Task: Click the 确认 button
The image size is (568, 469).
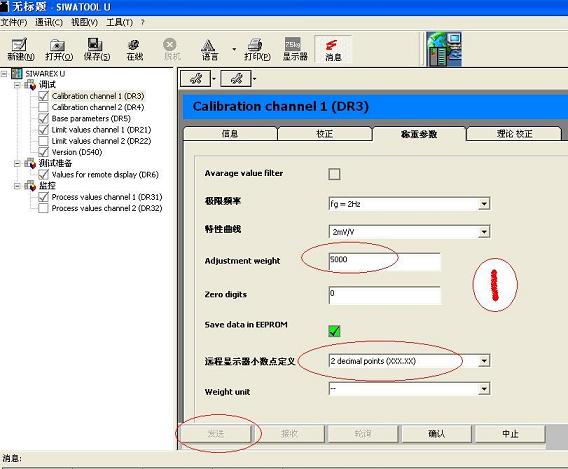Action: click(436, 434)
